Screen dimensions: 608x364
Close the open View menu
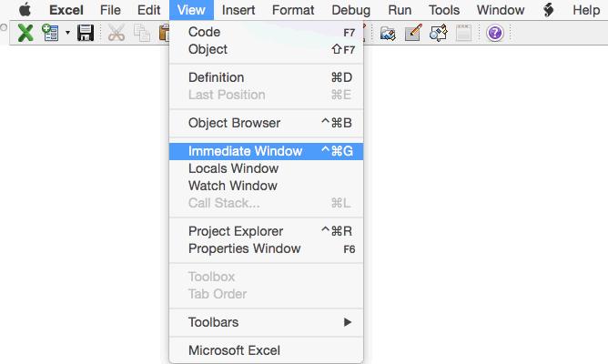pyautogui.click(x=191, y=10)
